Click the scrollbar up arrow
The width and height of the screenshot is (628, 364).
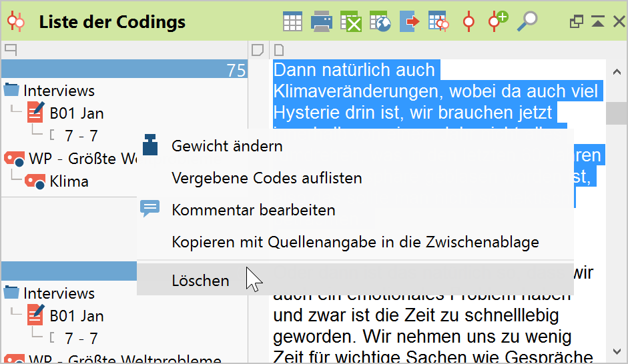617,72
